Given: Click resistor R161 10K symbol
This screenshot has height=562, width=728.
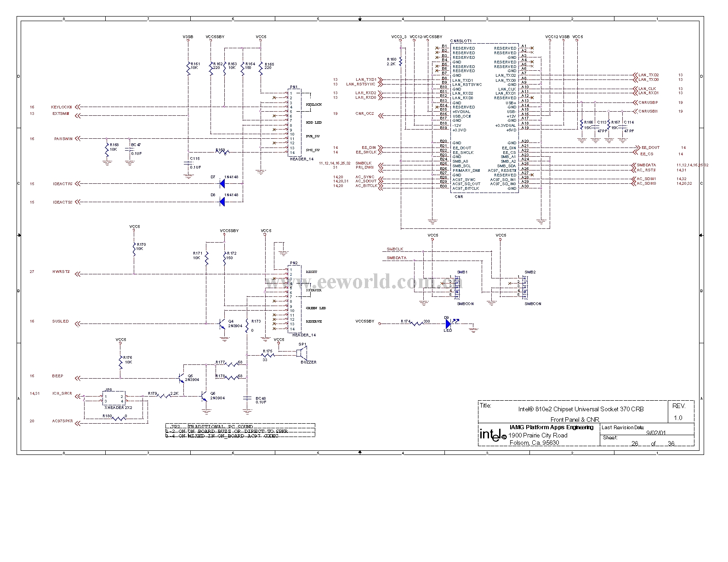Looking at the screenshot, I should pyautogui.click(x=188, y=69).
